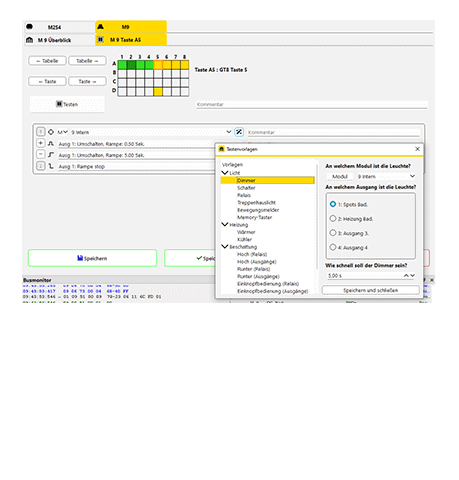This screenshot has height=480, width=459.
Task: Click the Speichern button
Action: (92, 258)
